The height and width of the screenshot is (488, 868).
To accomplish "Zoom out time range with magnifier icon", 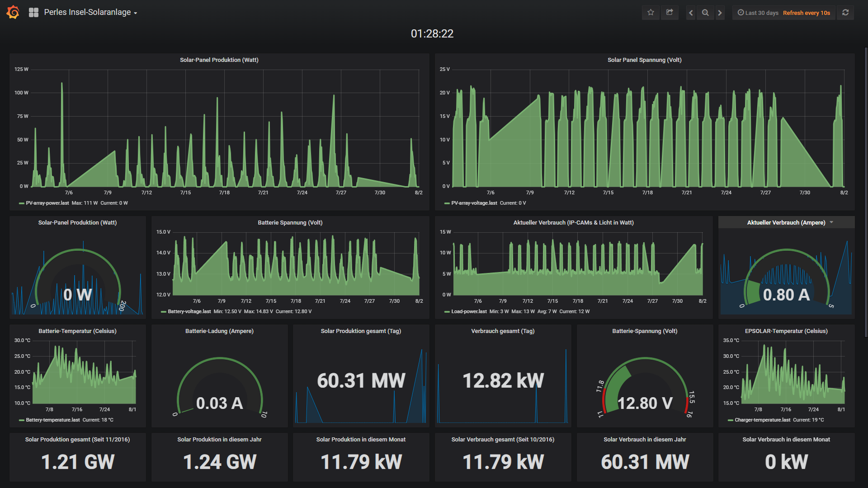I will click(x=705, y=13).
